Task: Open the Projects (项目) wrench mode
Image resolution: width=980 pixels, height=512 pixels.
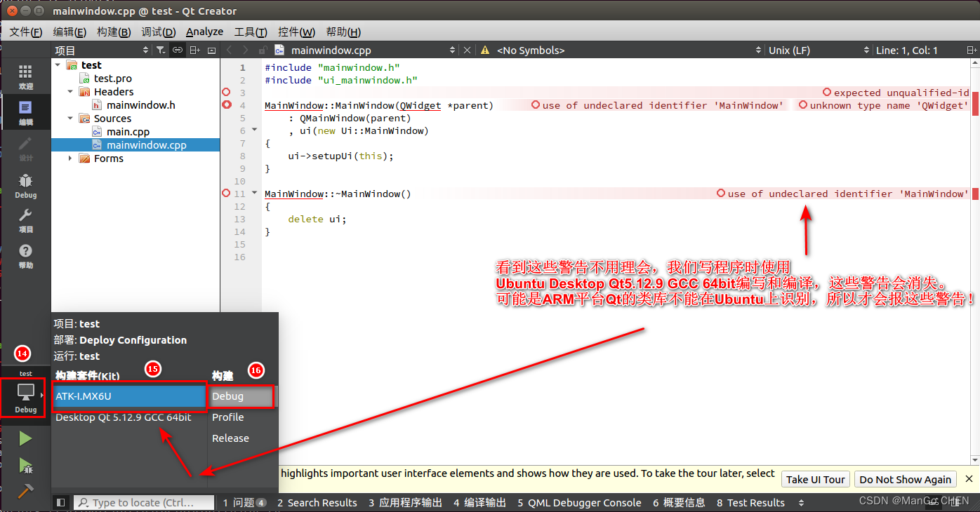Action: [x=25, y=220]
